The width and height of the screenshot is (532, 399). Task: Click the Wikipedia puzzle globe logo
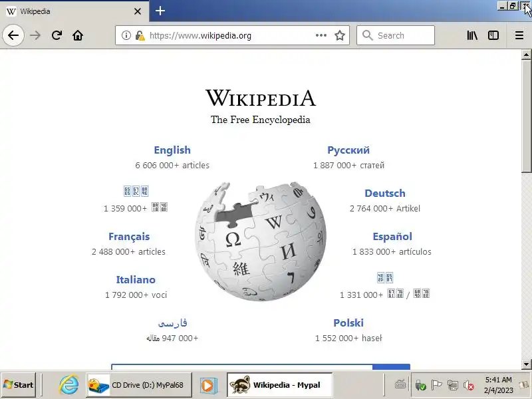pos(261,241)
